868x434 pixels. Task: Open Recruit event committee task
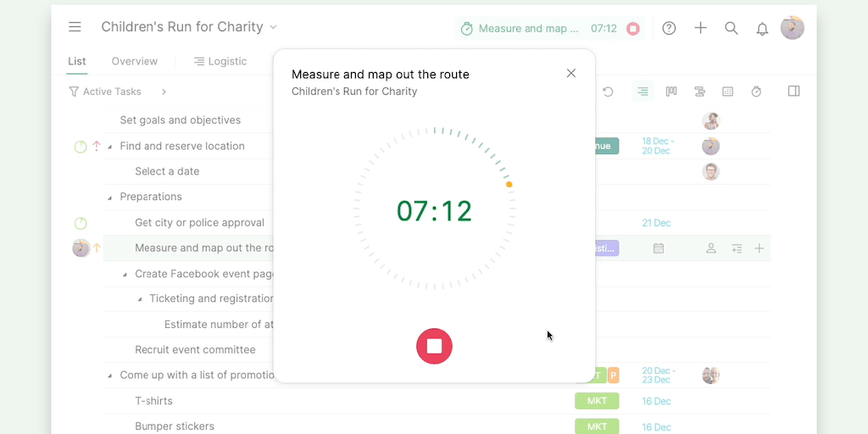click(x=196, y=350)
